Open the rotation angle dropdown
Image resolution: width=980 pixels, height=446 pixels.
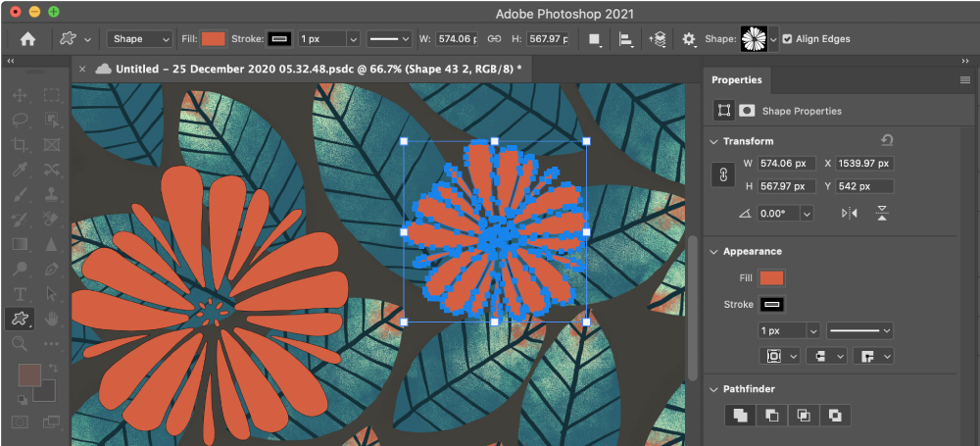pos(807,213)
